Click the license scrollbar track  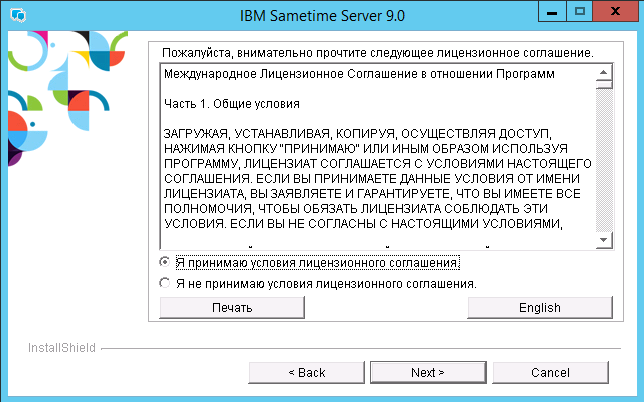604,160
